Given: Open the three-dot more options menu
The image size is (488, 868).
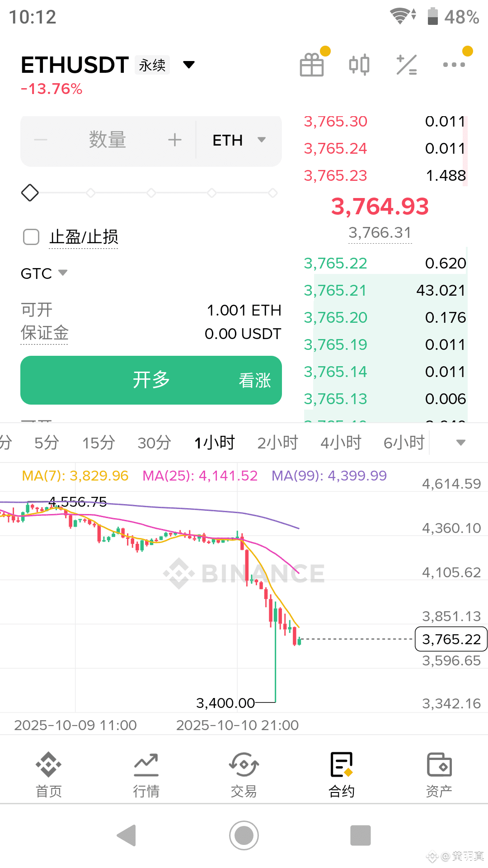Looking at the screenshot, I should (x=454, y=65).
